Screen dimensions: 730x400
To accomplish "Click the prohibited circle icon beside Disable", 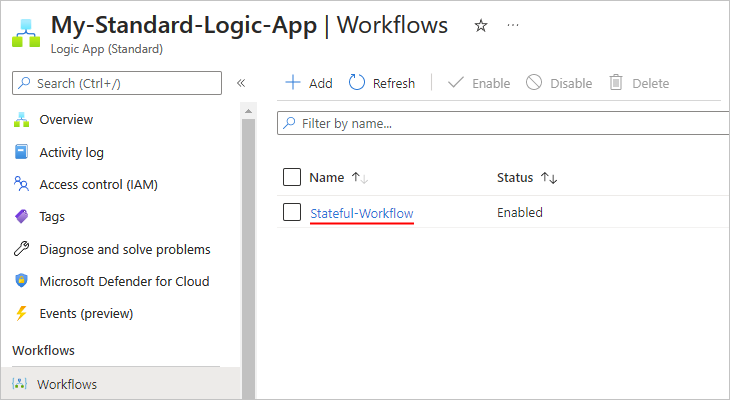I will click(534, 82).
